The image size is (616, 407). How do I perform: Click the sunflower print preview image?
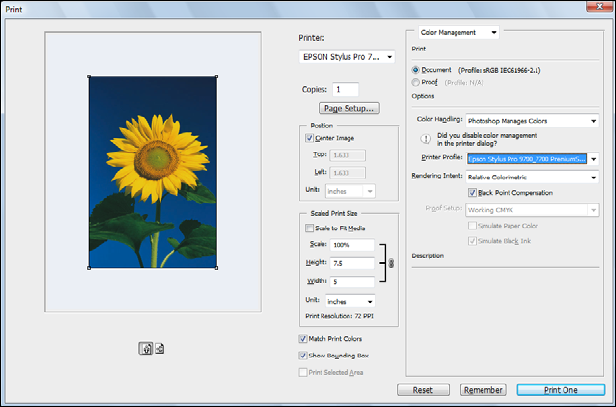coord(153,172)
